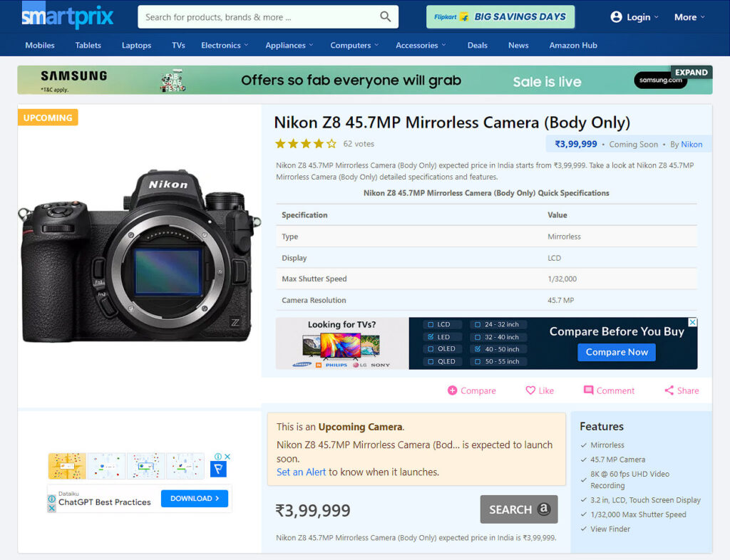Click the '8K @ 60 fps UHD Video Recording' feature

coord(630,479)
